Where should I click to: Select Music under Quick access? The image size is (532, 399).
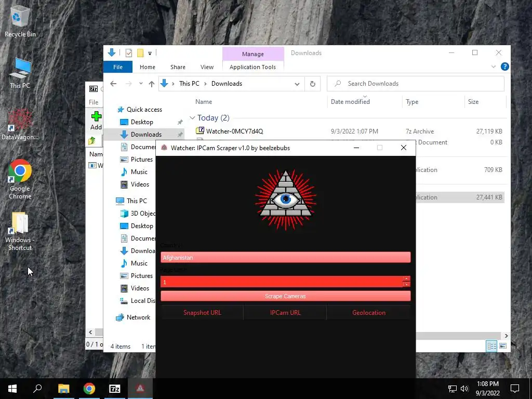(x=139, y=172)
